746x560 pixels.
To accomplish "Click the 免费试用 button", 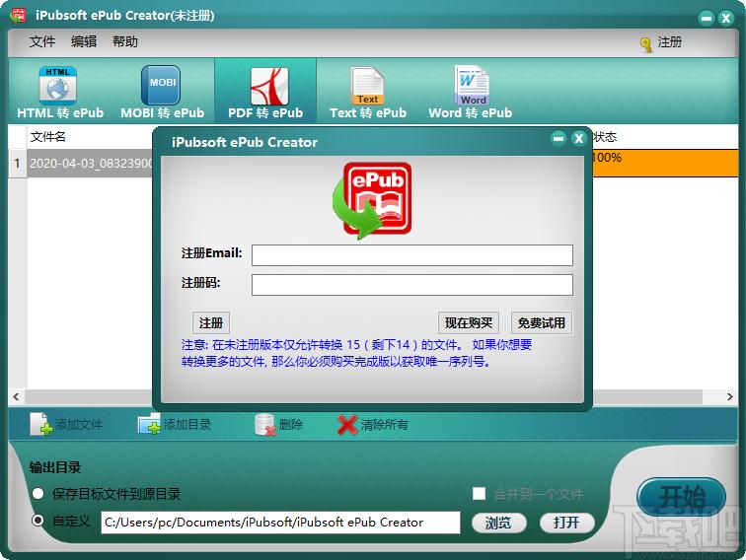I will pos(542,323).
